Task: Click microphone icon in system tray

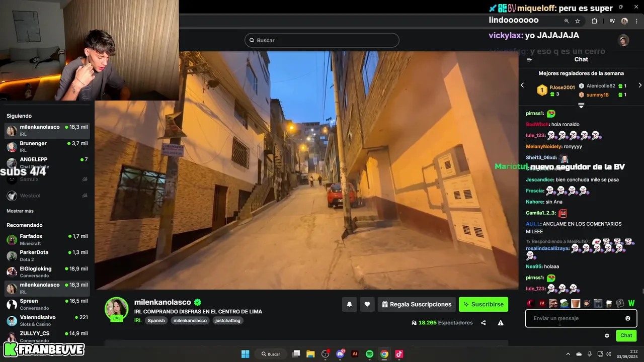Action: (x=590, y=354)
